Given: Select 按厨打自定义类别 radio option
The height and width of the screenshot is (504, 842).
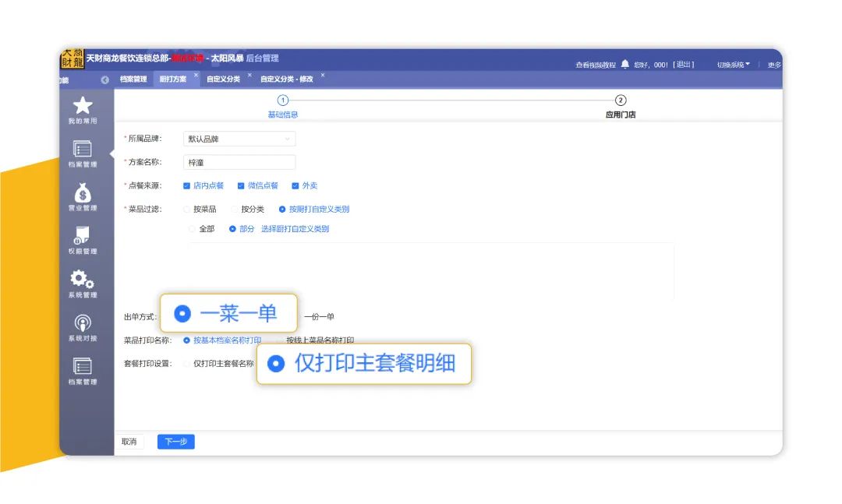Looking at the screenshot, I should [282, 210].
